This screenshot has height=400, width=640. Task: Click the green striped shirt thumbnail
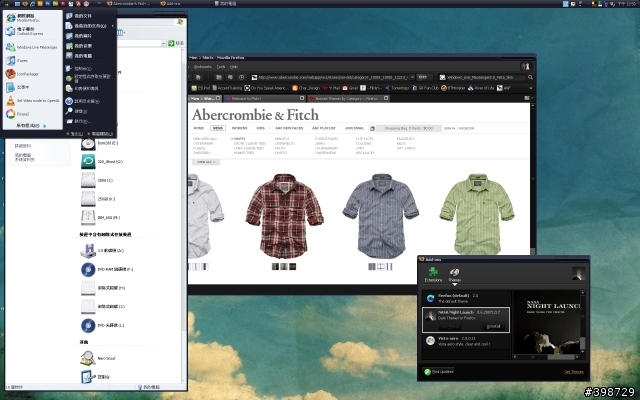(477, 214)
